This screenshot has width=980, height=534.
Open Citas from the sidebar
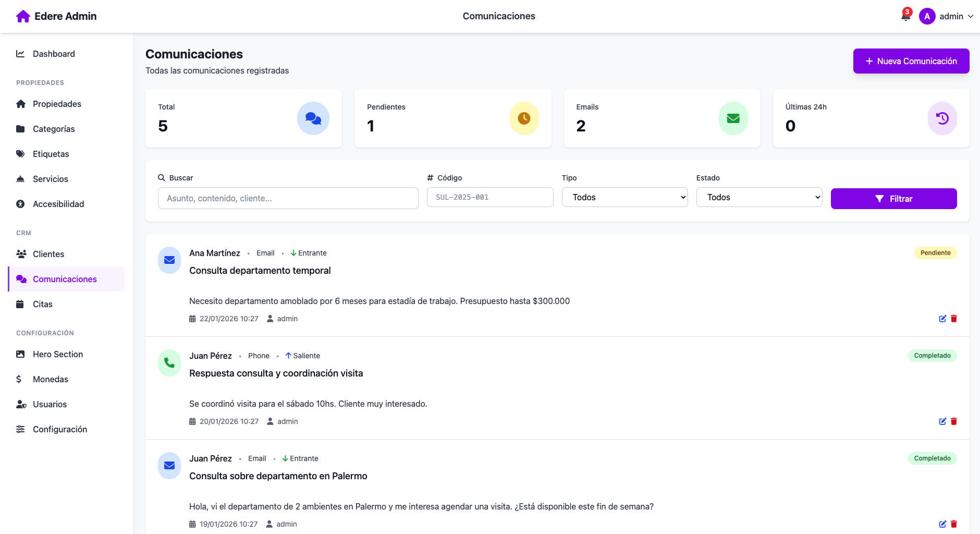43,304
